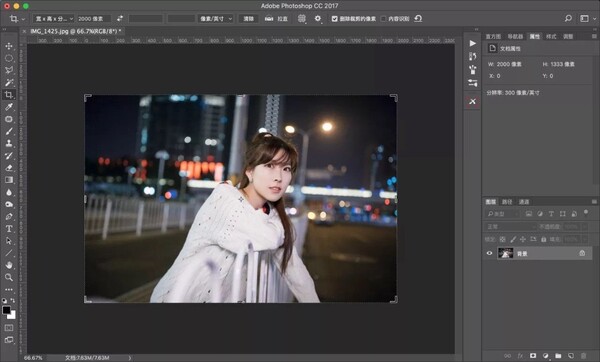Select the Brush tool

[x=9, y=131]
